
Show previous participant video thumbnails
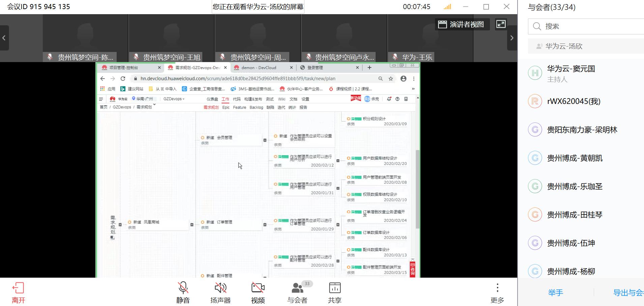4,38
